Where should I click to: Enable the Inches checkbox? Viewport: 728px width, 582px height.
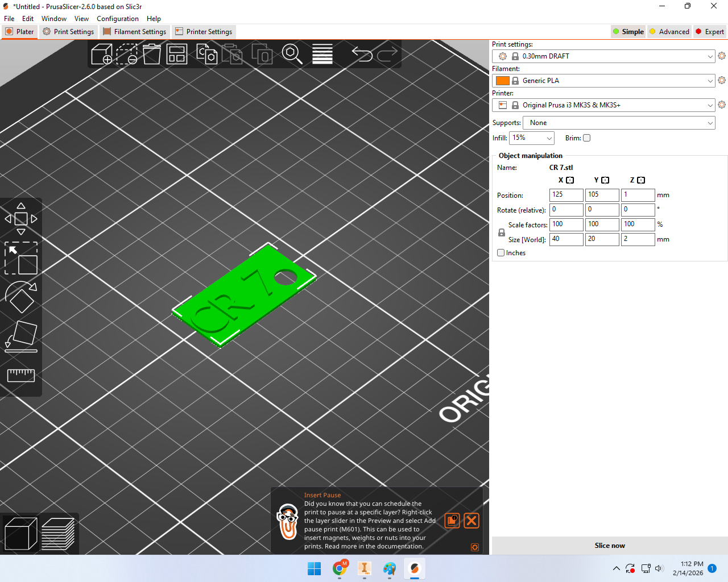coord(501,253)
